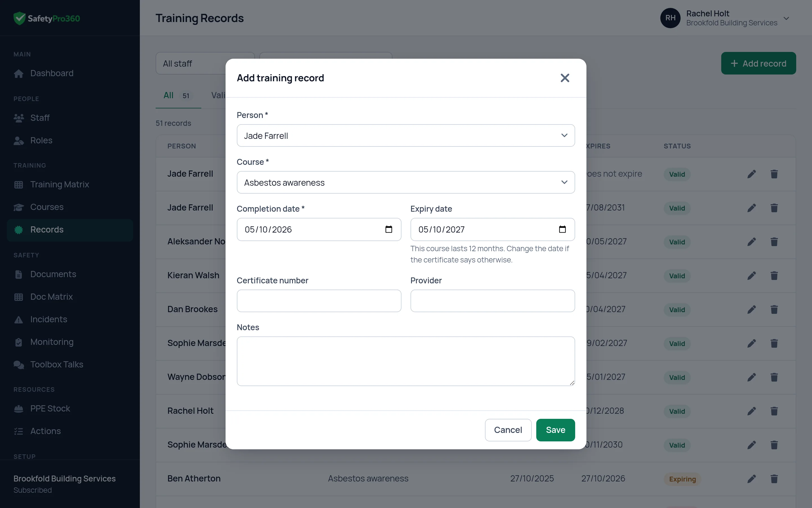The image size is (812, 508).
Task: Open the Expiry date calendar picker
Action: (562, 229)
